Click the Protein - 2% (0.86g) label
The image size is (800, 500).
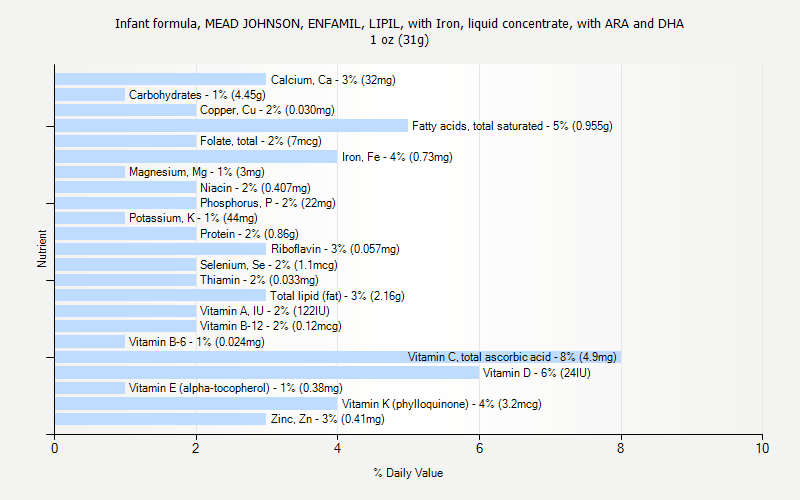(249, 234)
